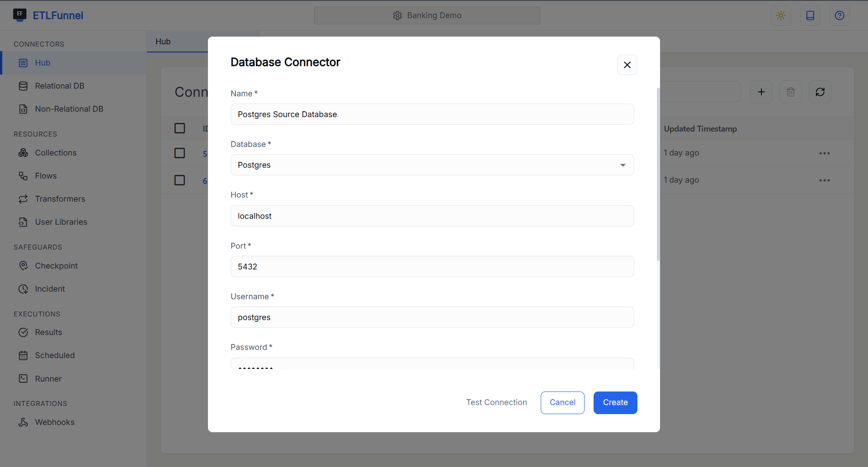Check the first connector row checkbox

pos(179,153)
